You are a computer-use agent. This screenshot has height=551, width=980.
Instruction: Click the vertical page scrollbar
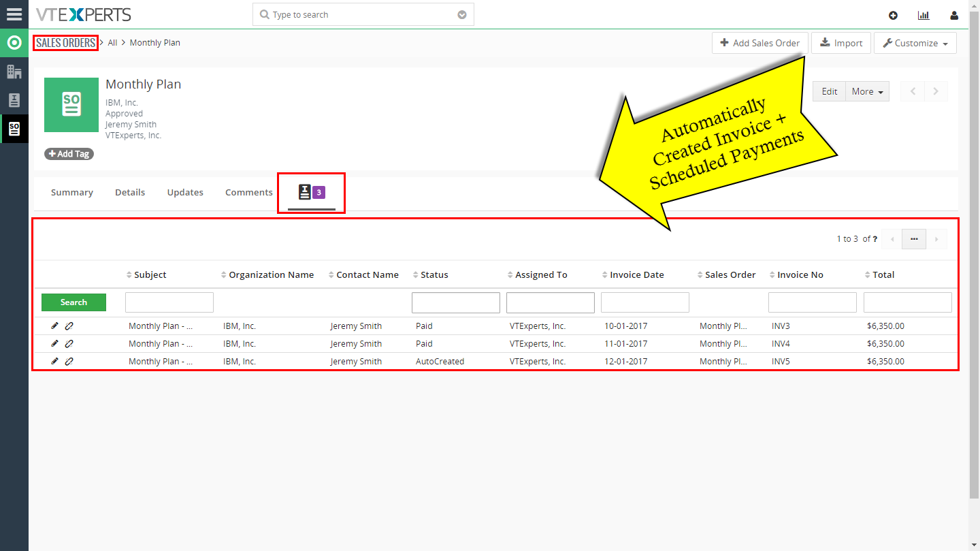(974, 255)
